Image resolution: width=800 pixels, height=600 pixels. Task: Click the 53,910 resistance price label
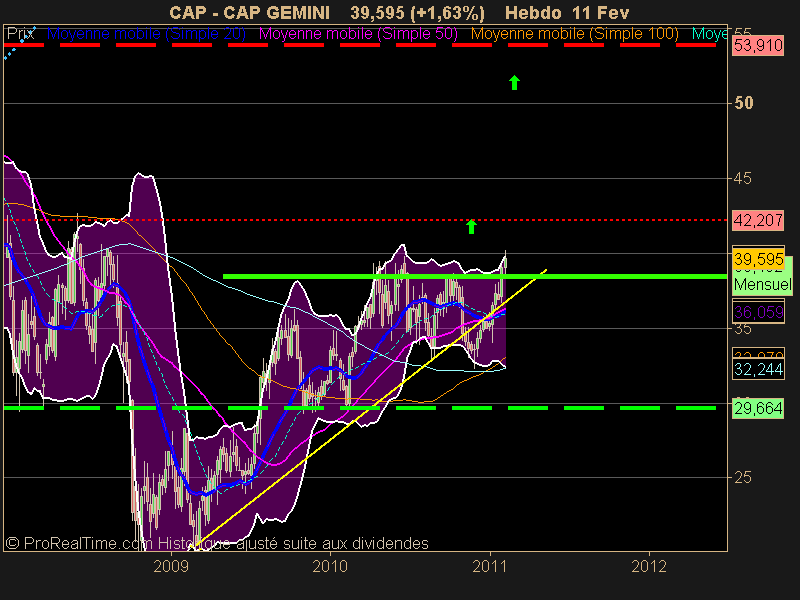pos(758,46)
